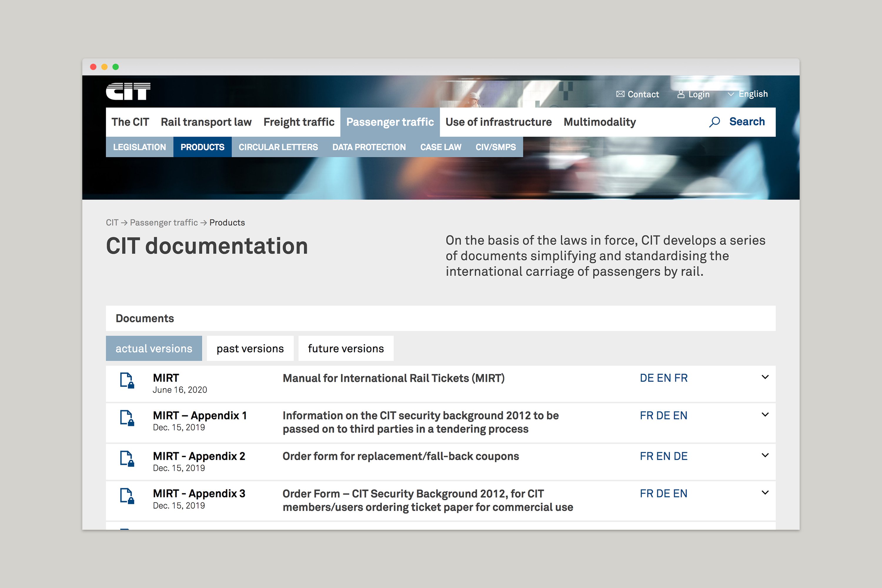Click MIRT - Appendix 3 title
This screenshot has height=588, width=882.
pyautogui.click(x=199, y=494)
